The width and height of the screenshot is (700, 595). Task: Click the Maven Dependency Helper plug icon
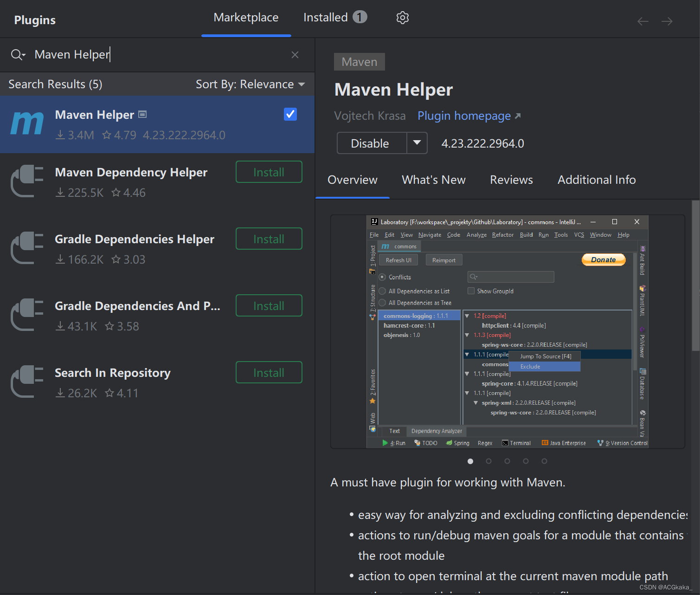tap(27, 181)
